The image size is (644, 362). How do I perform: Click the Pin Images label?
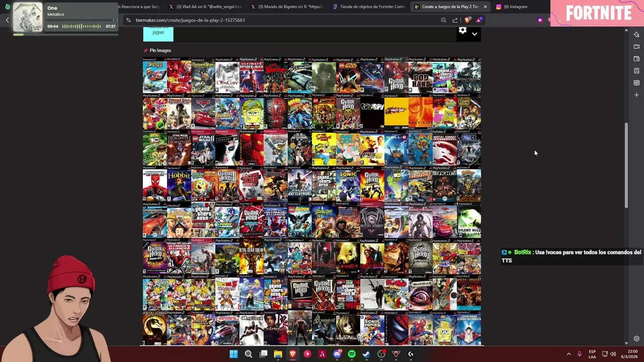coord(160,50)
